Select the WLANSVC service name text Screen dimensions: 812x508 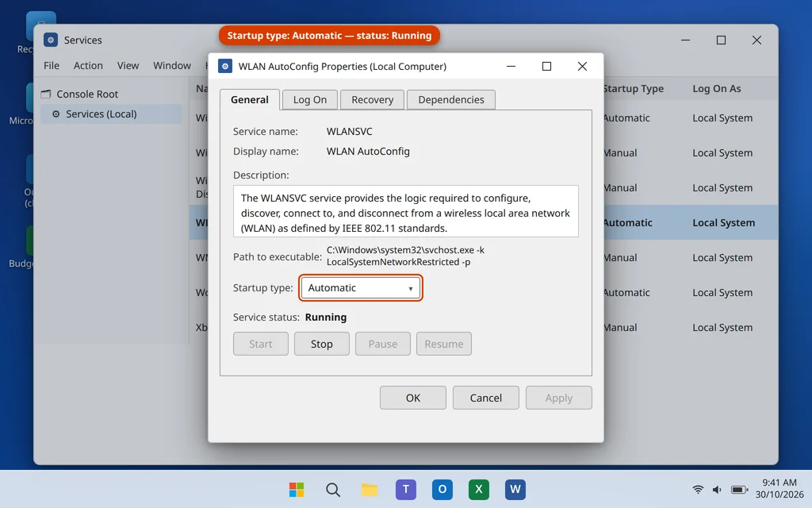tap(349, 132)
